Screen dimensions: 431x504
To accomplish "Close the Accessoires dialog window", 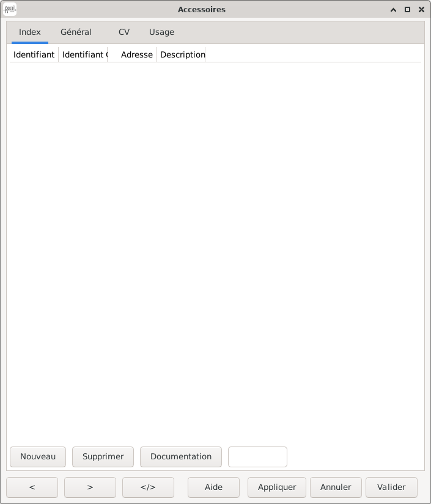I will pyautogui.click(x=421, y=10).
